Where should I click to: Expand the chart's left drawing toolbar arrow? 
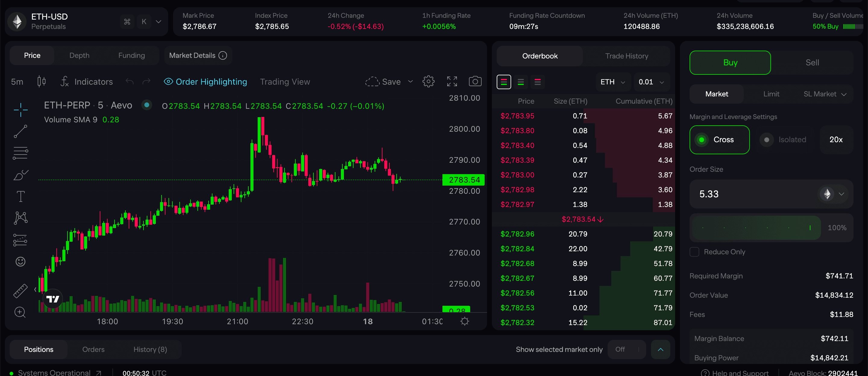[x=35, y=290]
